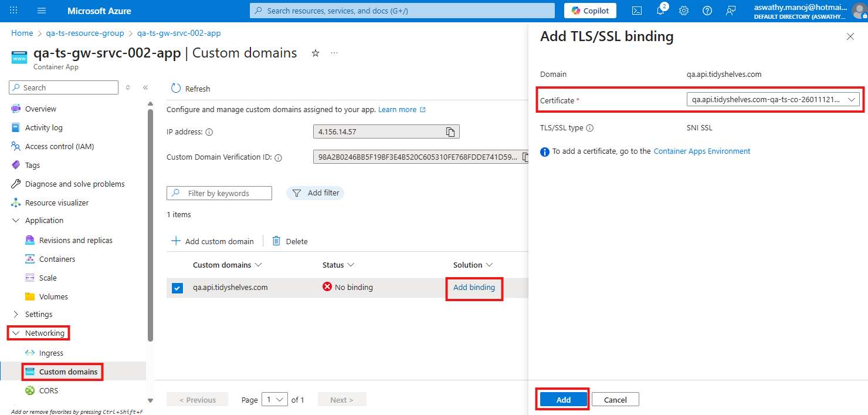868x415 pixels.
Task: Open the Container Apps Environment link
Action: point(701,151)
